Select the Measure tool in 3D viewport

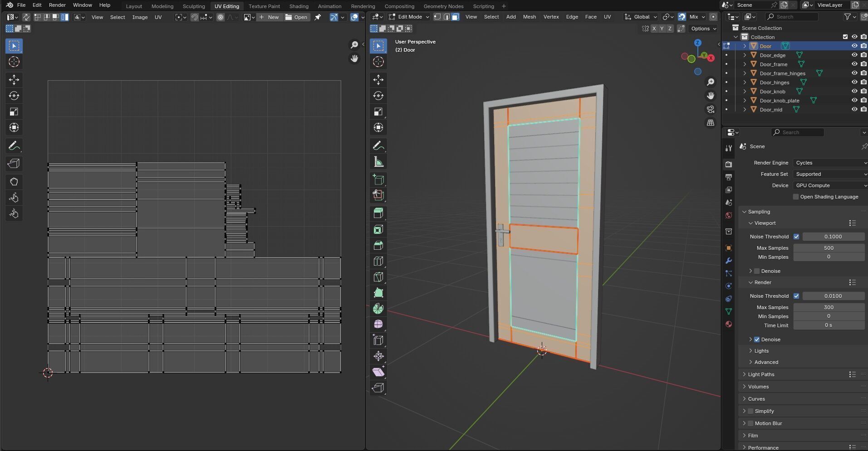378,162
